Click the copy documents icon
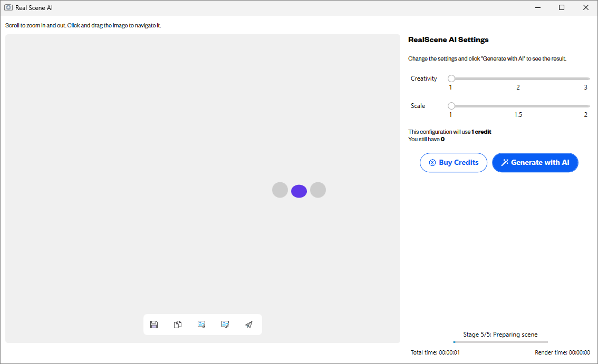This screenshot has width=598, height=364. (178, 324)
